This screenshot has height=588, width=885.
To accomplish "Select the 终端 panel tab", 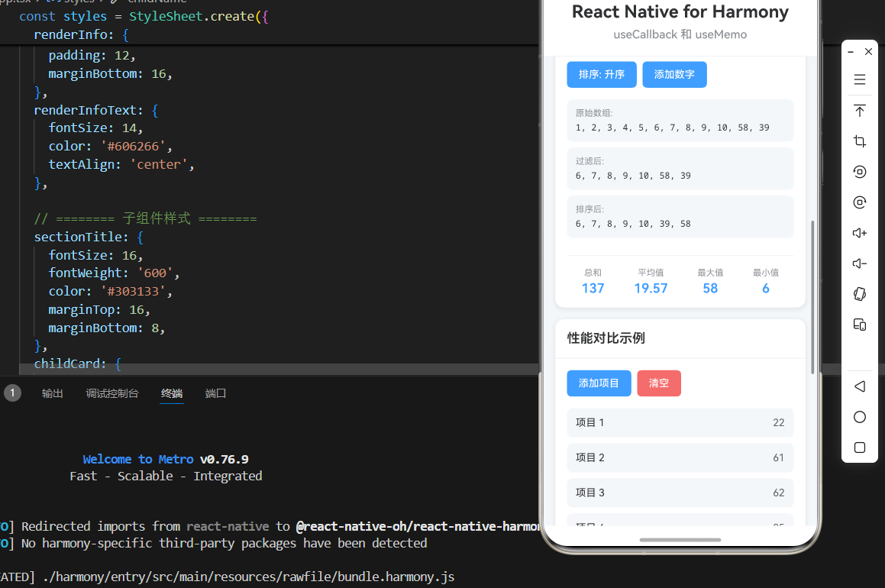I will (172, 393).
